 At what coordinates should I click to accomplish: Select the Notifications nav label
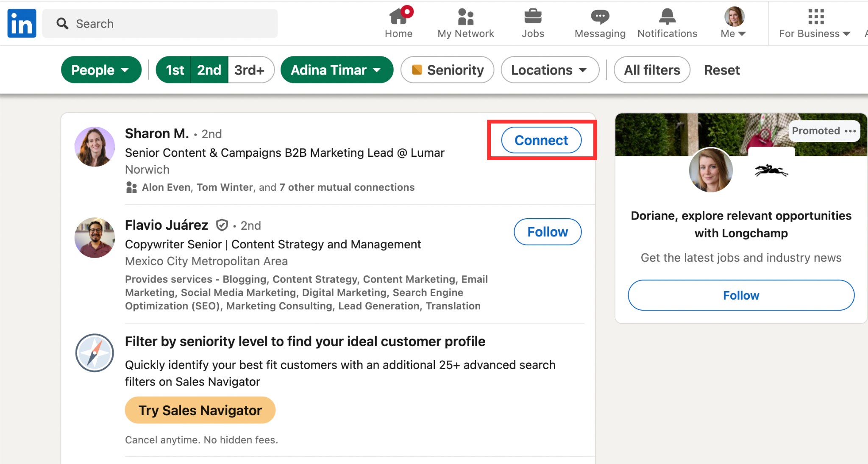pyautogui.click(x=667, y=33)
